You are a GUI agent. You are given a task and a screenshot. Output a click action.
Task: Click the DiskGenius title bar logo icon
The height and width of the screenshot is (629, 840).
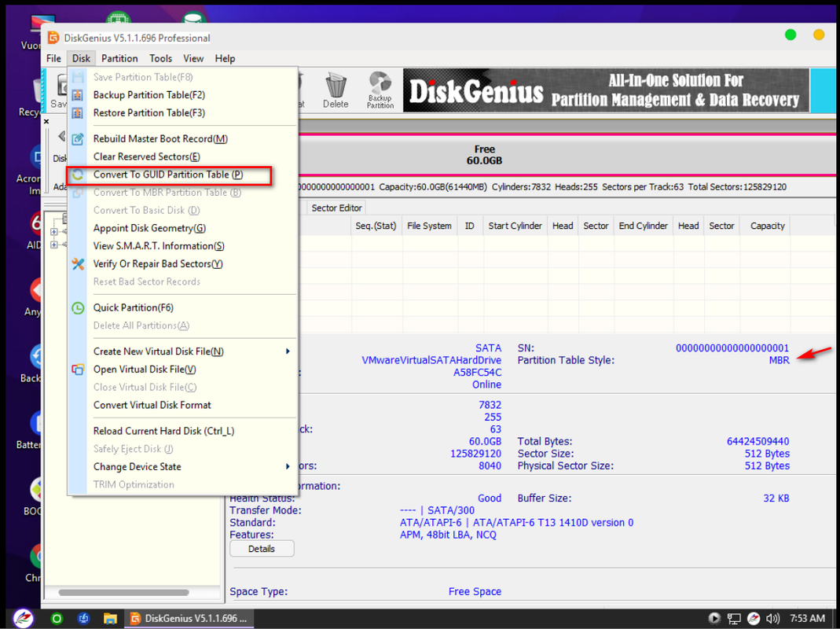[x=53, y=38]
